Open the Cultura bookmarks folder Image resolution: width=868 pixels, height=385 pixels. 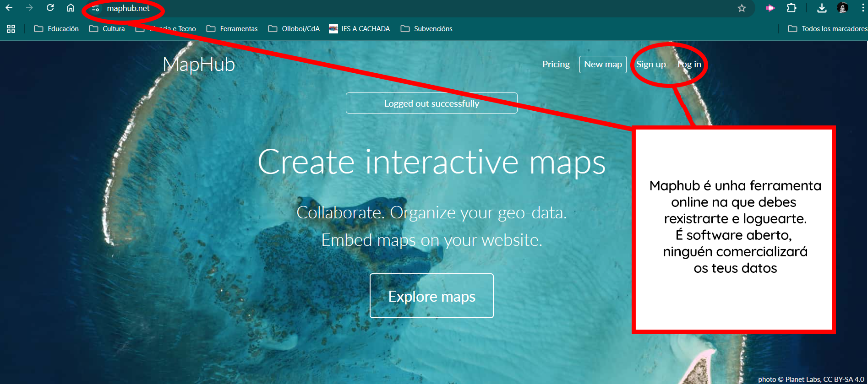[x=107, y=29]
